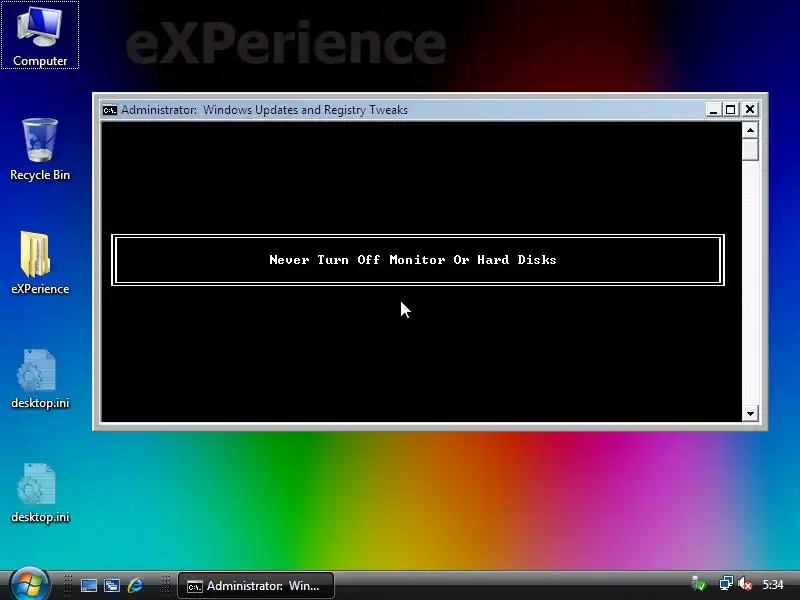Select the Recycle Bin icon
The width and height of the screenshot is (800, 600).
[x=40, y=149]
